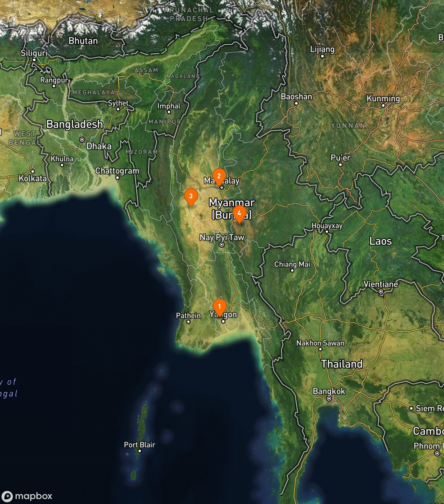Click the Kolkata city label
The width and height of the screenshot is (444, 504).
click(x=33, y=178)
